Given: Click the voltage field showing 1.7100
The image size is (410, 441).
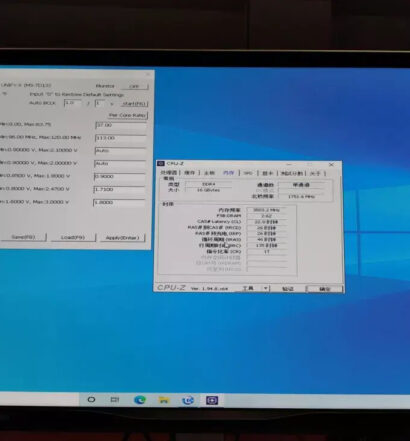Looking at the screenshot, I should point(119,189).
